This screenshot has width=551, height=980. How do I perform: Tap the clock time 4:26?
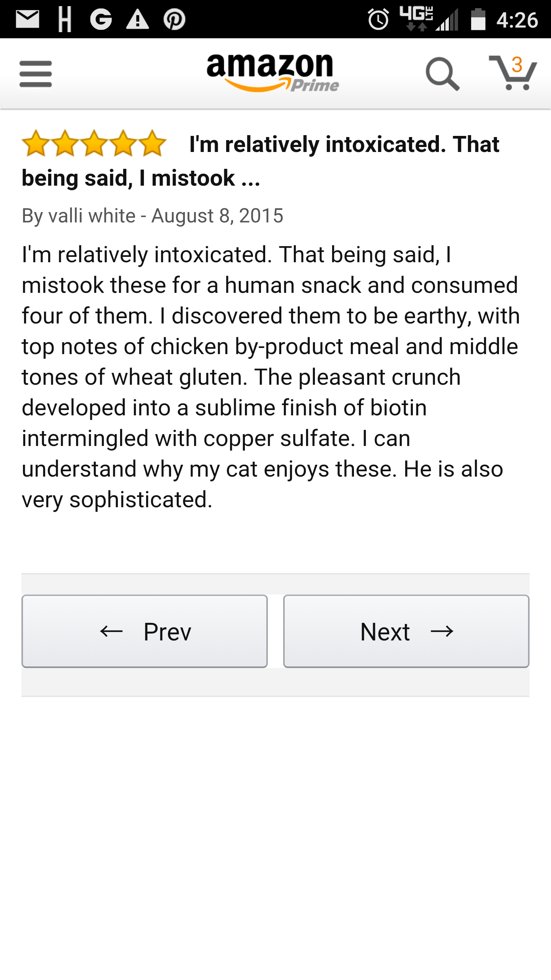coord(517,20)
